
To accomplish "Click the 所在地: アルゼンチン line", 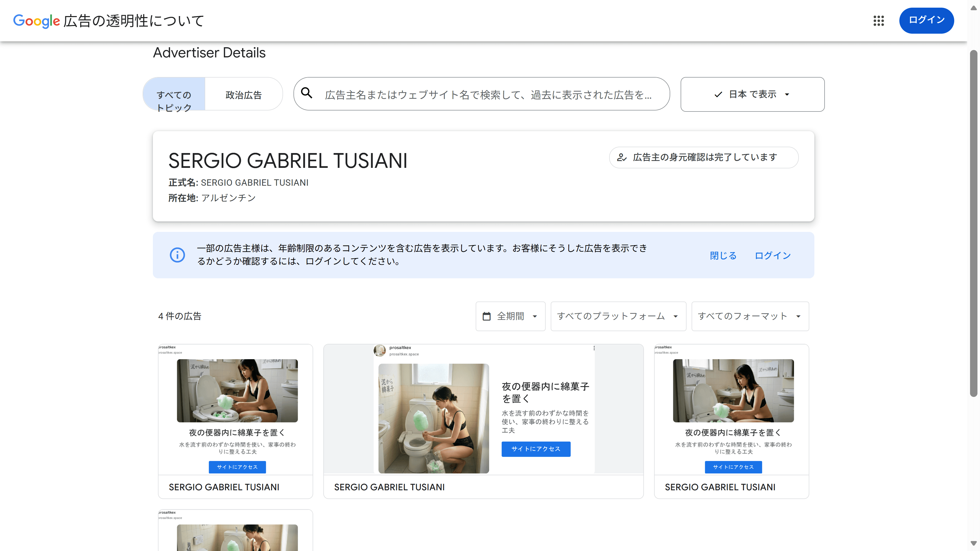I will [212, 198].
